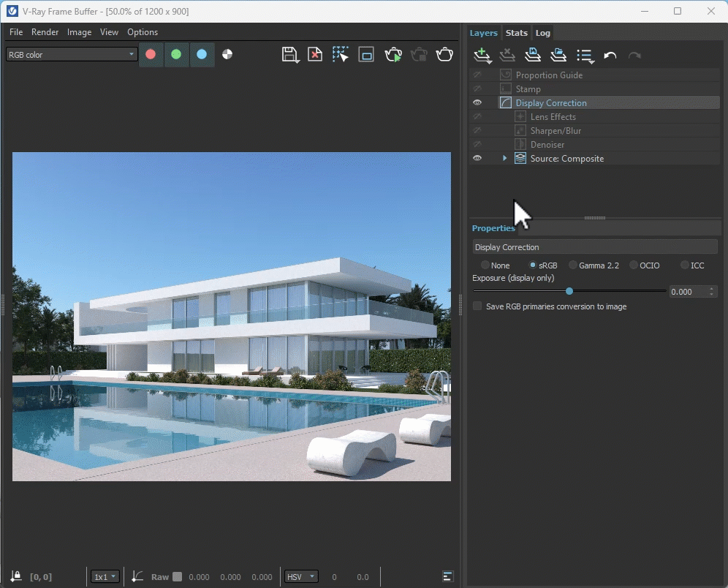Open the Options menu

coord(143,32)
